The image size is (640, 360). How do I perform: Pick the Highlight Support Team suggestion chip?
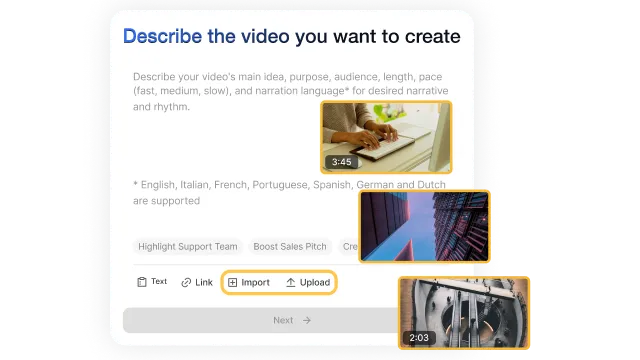(188, 247)
